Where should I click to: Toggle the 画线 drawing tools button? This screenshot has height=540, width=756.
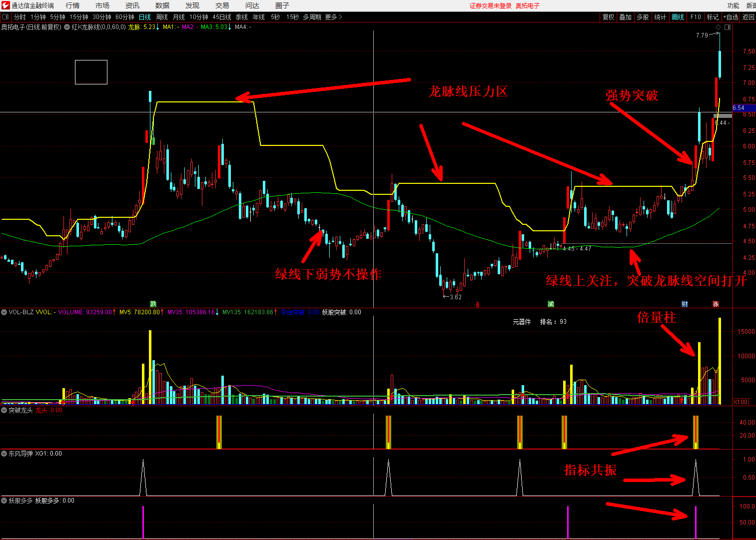coord(678,17)
